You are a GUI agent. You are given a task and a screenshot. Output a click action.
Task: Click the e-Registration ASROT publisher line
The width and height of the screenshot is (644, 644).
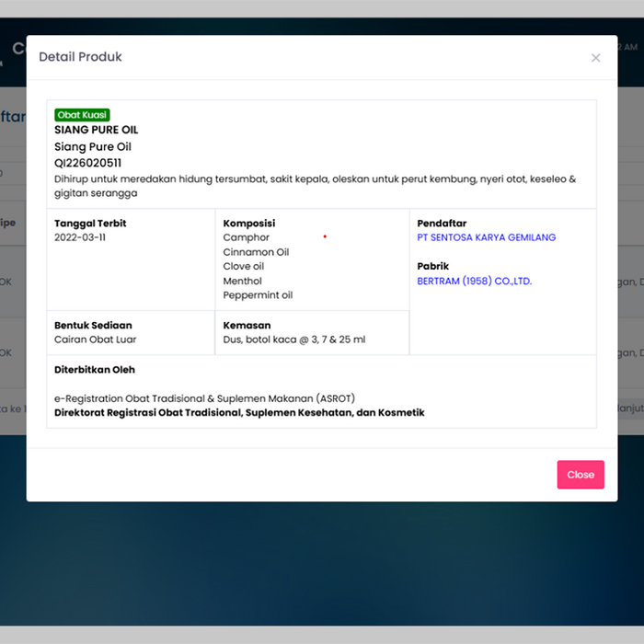[x=204, y=398]
